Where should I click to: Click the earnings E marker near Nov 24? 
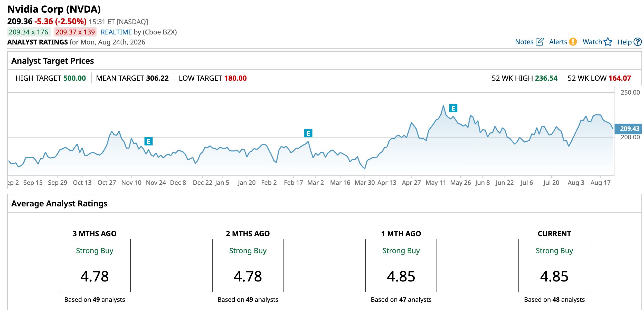point(148,141)
